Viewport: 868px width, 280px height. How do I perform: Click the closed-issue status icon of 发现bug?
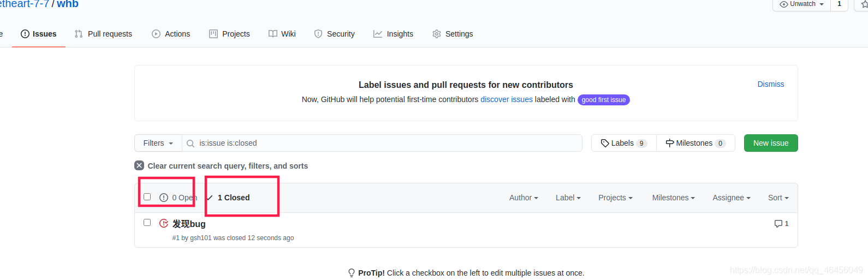pos(164,223)
